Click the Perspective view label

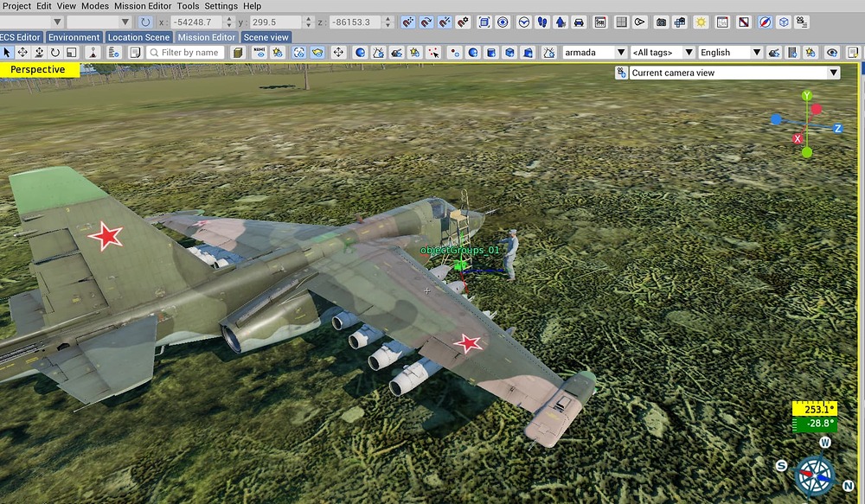coord(37,69)
